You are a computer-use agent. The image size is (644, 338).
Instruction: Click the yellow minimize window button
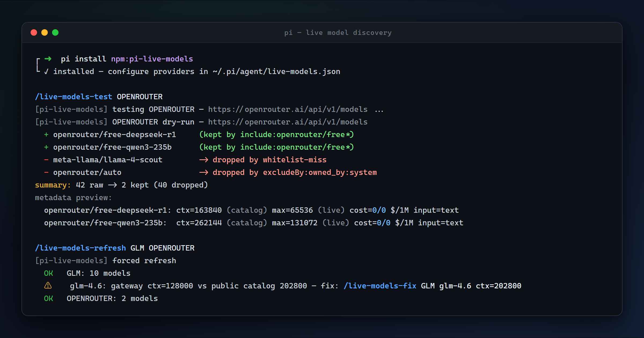point(45,32)
